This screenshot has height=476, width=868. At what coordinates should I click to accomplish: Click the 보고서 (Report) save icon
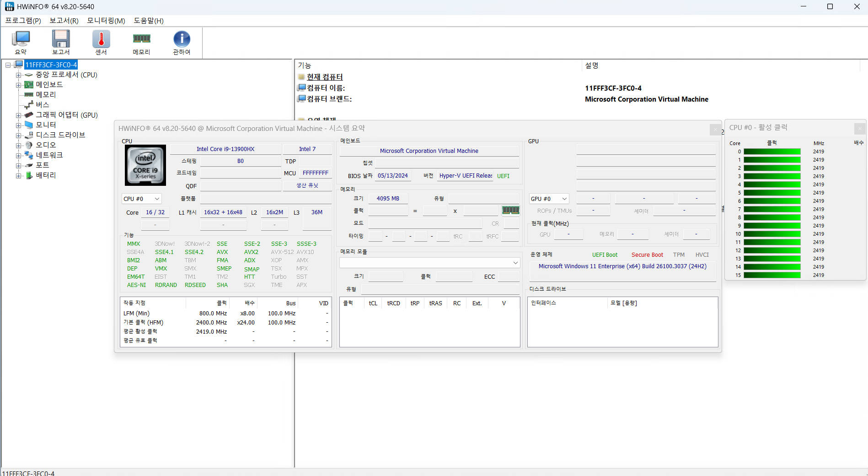click(x=61, y=39)
